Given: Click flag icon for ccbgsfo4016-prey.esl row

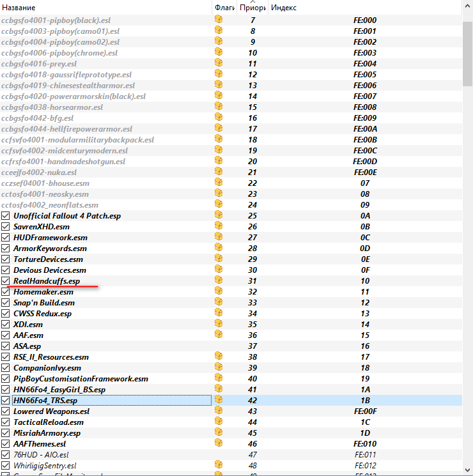Looking at the screenshot, I should [219, 63].
